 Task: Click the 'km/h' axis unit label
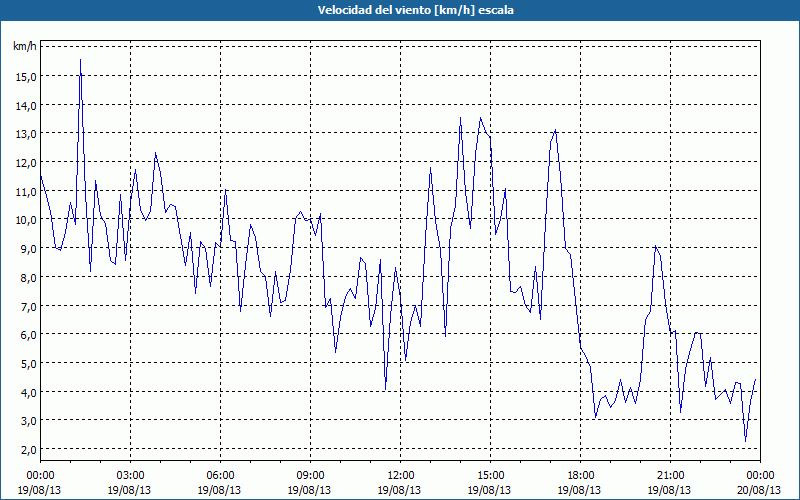pyautogui.click(x=25, y=46)
